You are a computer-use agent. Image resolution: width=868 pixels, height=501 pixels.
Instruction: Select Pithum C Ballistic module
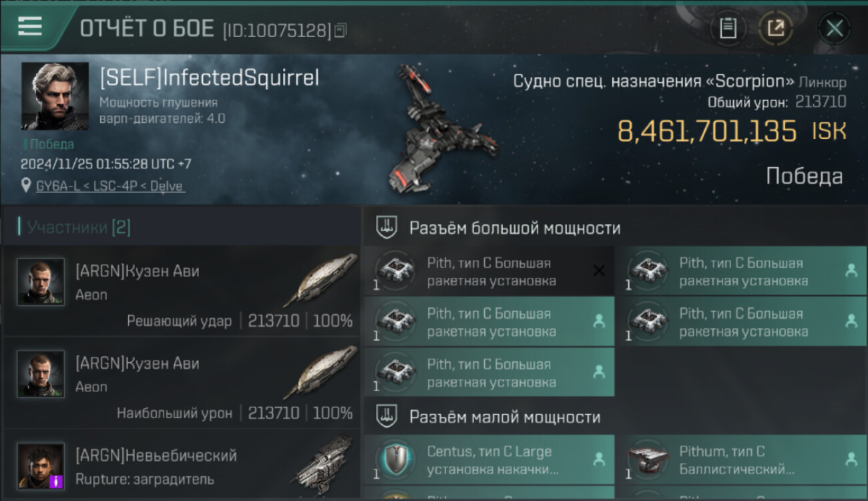click(741, 460)
